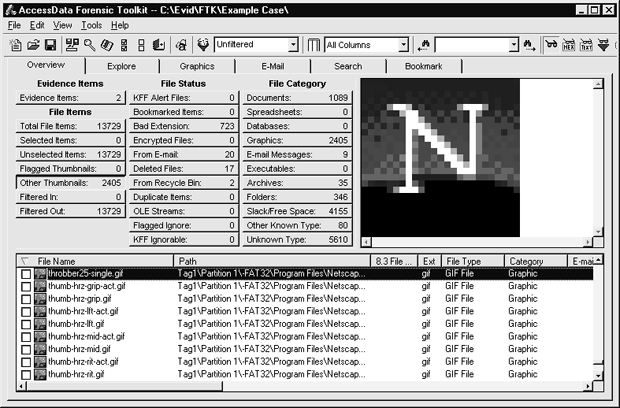Expand the All Columns dropdown

pos(403,45)
